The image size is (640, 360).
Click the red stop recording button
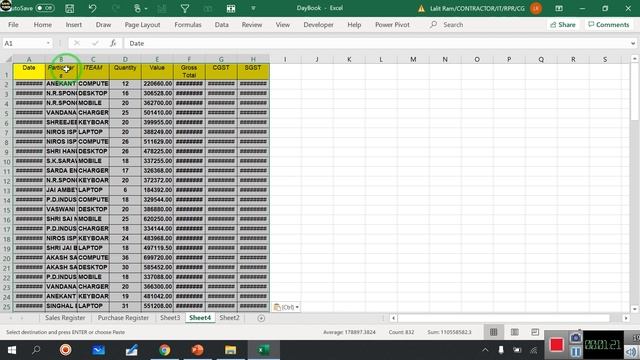[x=557, y=345]
